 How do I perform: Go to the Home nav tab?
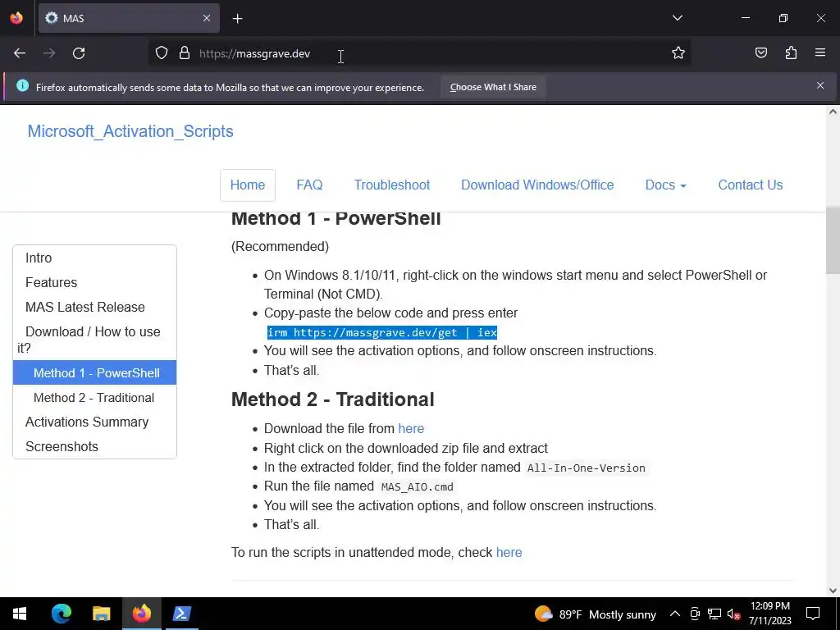[248, 185]
